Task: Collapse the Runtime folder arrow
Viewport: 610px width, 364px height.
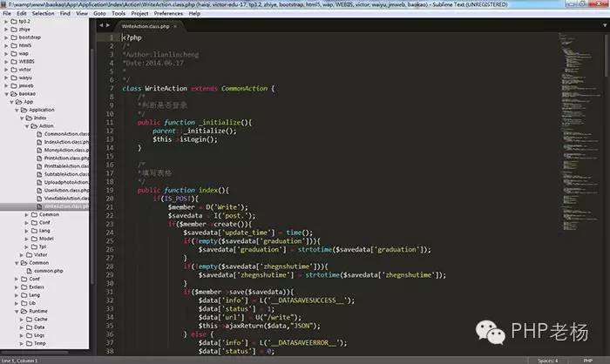Action: point(17,311)
